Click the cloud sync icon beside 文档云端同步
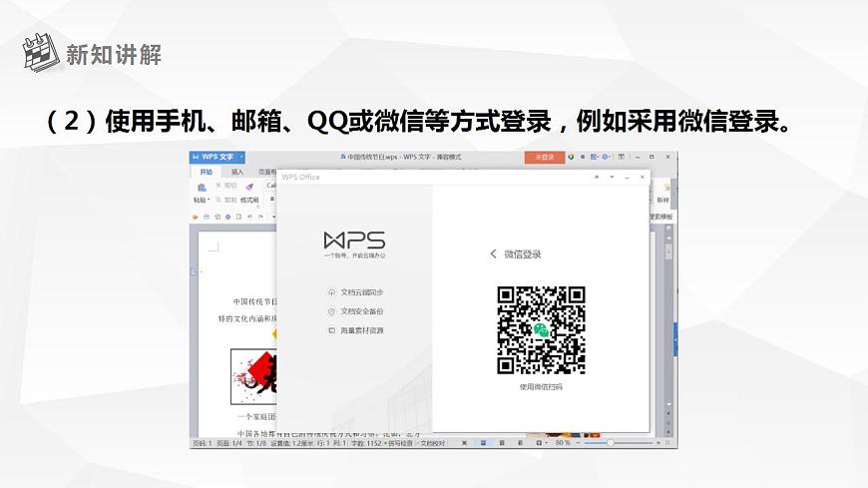The height and width of the screenshot is (488, 868). [x=331, y=292]
